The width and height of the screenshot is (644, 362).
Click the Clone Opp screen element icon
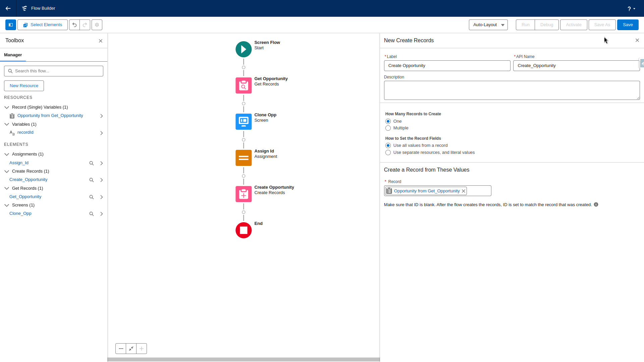244,122
